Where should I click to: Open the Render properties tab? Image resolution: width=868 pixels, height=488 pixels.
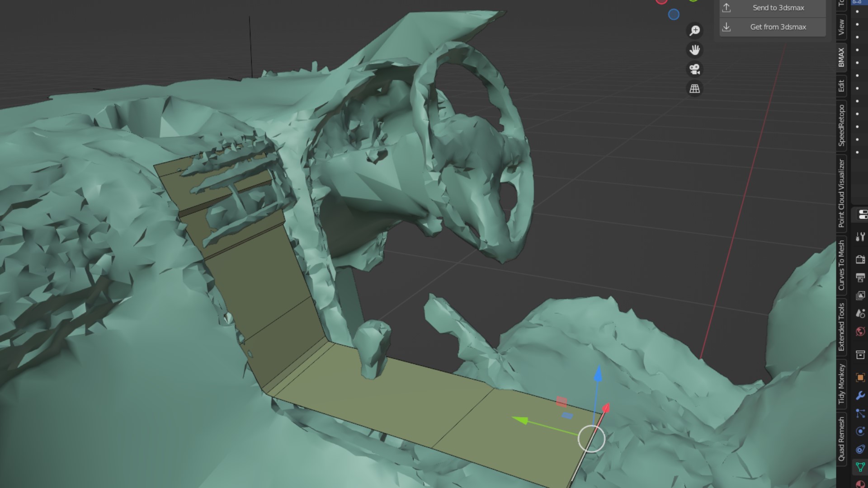tap(860, 259)
